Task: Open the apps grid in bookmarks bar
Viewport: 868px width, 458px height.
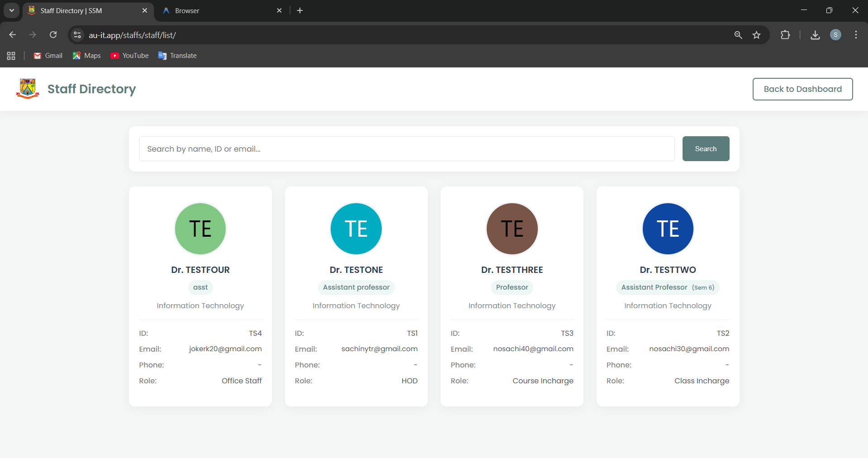Action: pos(11,56)
